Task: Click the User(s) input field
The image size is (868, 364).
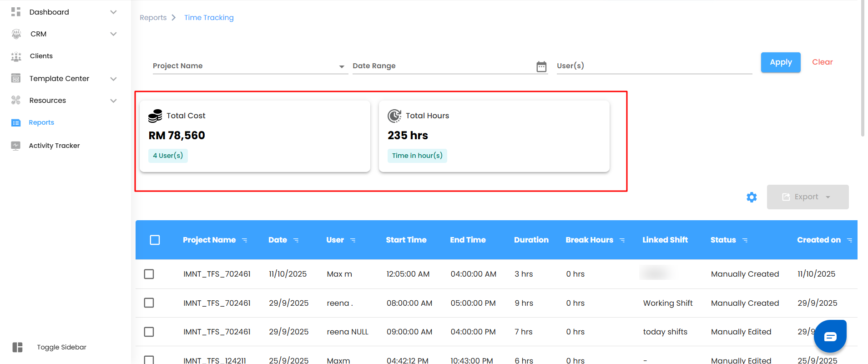Action: 654,66
